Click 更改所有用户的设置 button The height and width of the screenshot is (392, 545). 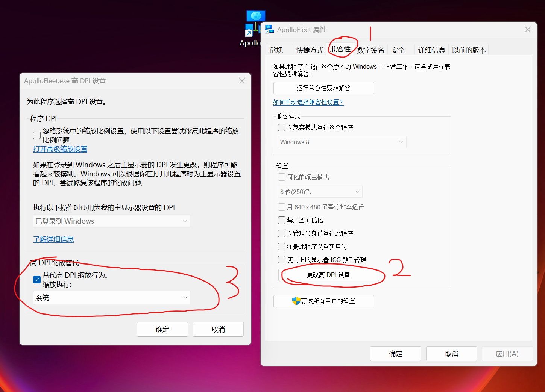click(x=323, y=301)
